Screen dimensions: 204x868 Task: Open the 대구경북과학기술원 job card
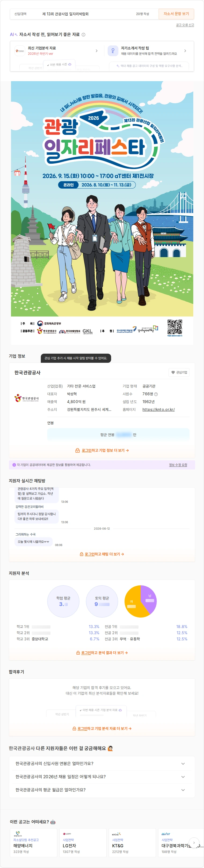pos(181,842)
